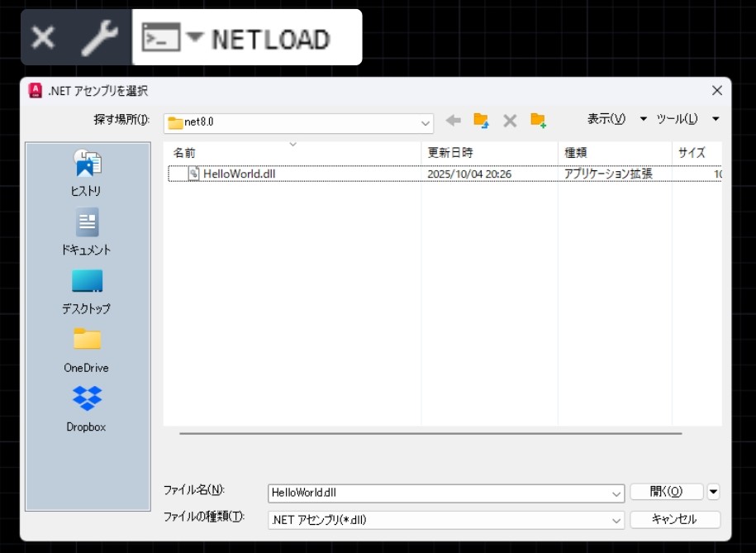Viewport: 756px width, 553px height.
Task: Go back using the left arrow icon
Action: tap(453, 121)
